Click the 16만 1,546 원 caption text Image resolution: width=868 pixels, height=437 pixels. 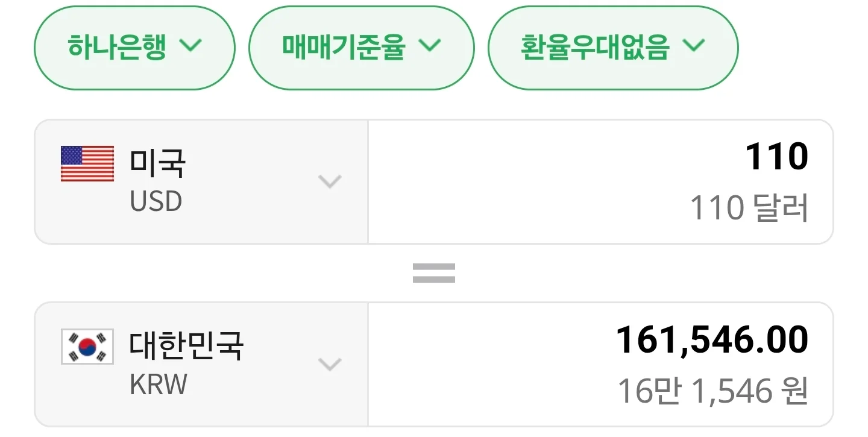click(712, 392)
